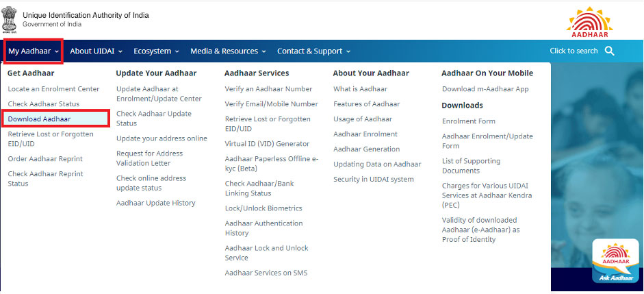Open the Contact & Support menu
The height and width of the screenshot is (294, 644).
click(313, 51)
